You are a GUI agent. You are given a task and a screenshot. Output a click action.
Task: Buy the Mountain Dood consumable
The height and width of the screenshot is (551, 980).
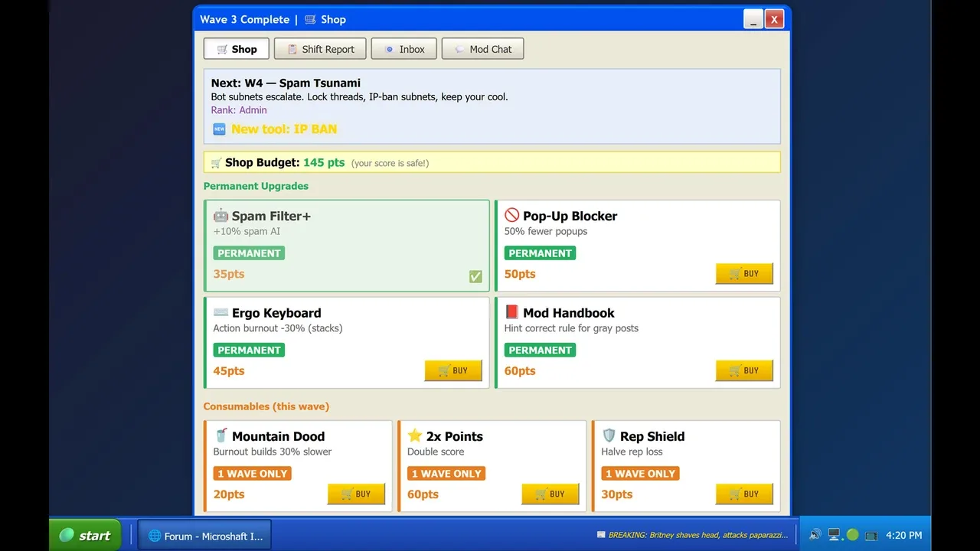356,494
